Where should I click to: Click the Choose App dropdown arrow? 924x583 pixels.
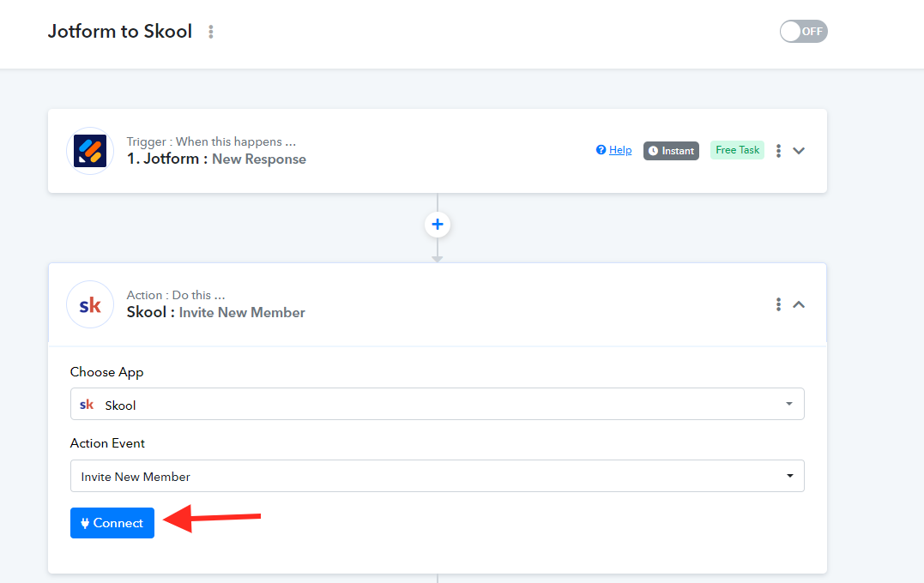789,404
